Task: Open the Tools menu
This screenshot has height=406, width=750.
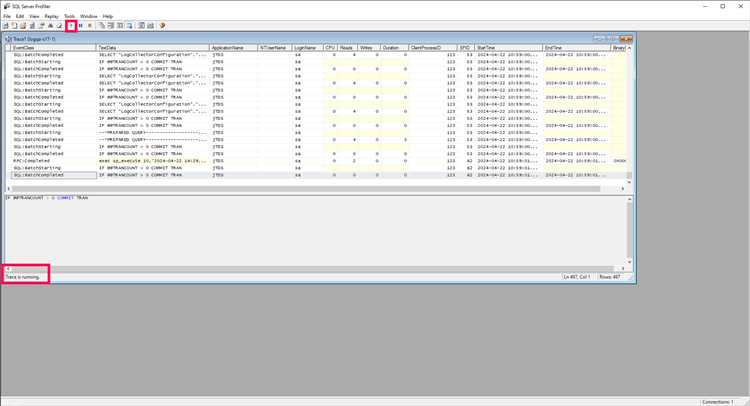Action: coord(69,16)
